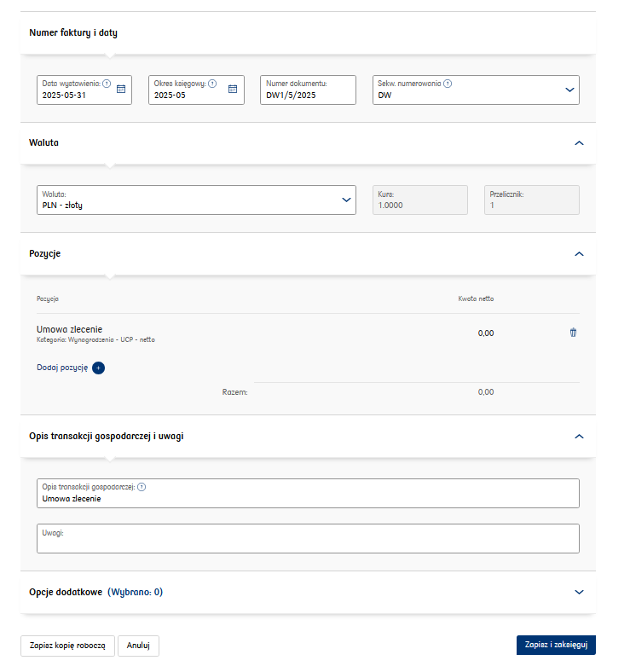The height and width of the screenshot is (672, 630).
Task: Open calendar picker for Data wystawienia
Action: pyautogui.click(x=121, y=89)
